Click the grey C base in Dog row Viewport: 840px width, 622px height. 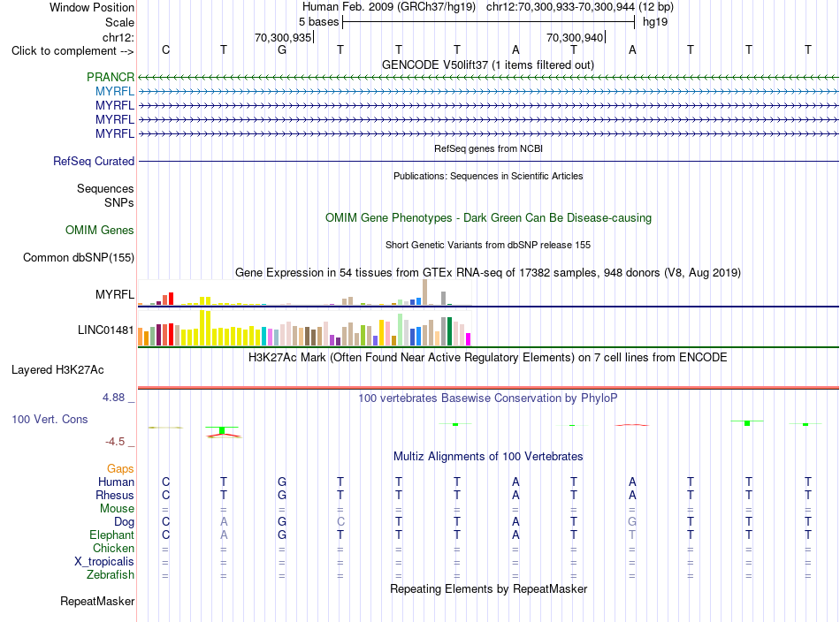(340, 521)
